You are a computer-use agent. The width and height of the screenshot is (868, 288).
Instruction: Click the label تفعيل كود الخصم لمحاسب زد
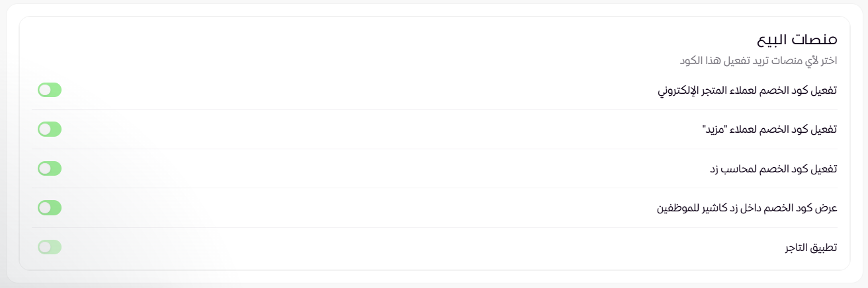773,168
